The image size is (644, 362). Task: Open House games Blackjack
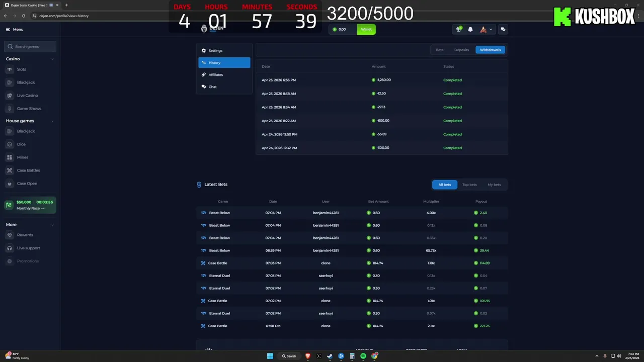[x=26, y=131]
